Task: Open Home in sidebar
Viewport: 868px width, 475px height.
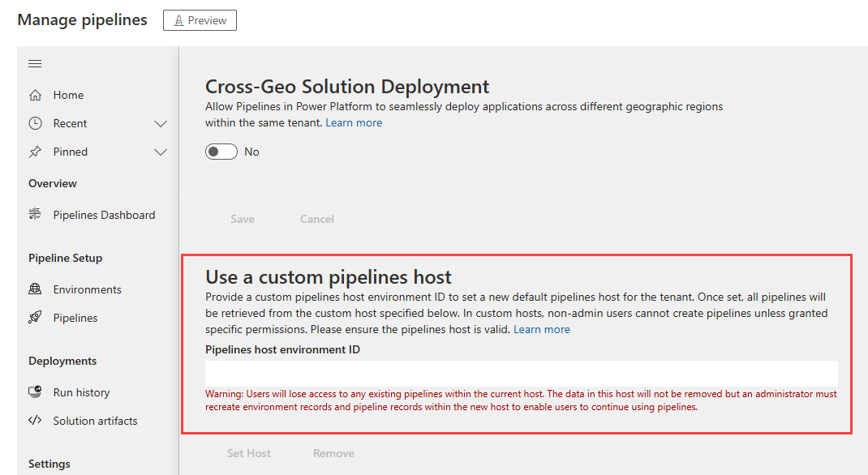Action: click(x=69, y=95)
